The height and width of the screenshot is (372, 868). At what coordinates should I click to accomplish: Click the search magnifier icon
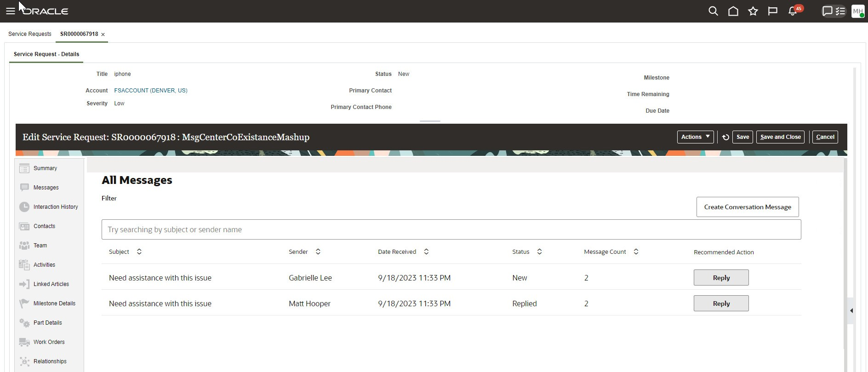pos(713,11)
